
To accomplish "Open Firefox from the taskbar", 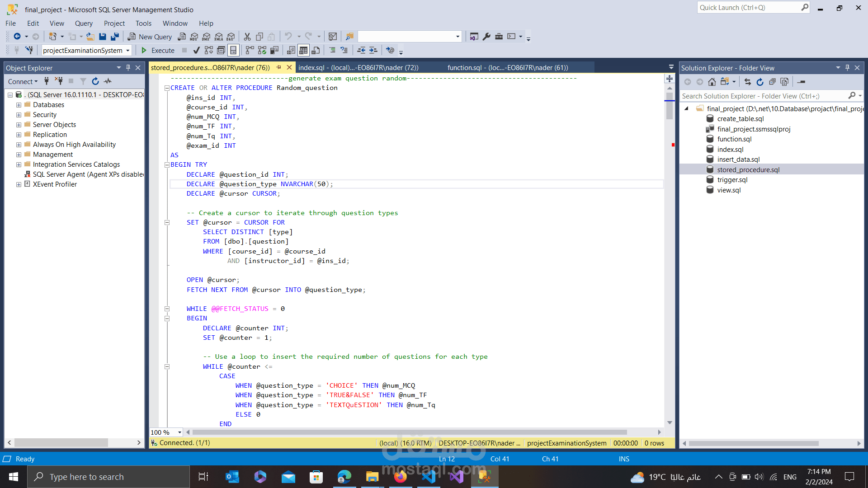I will [400, 477].
